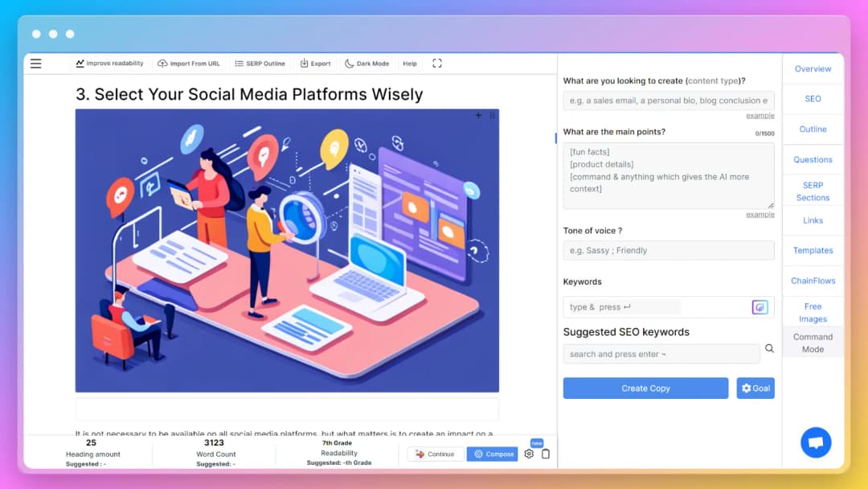This screenshot has height=489, width=868.
Task: Click the Word Count 3123 stat
Action: [215, 453]
